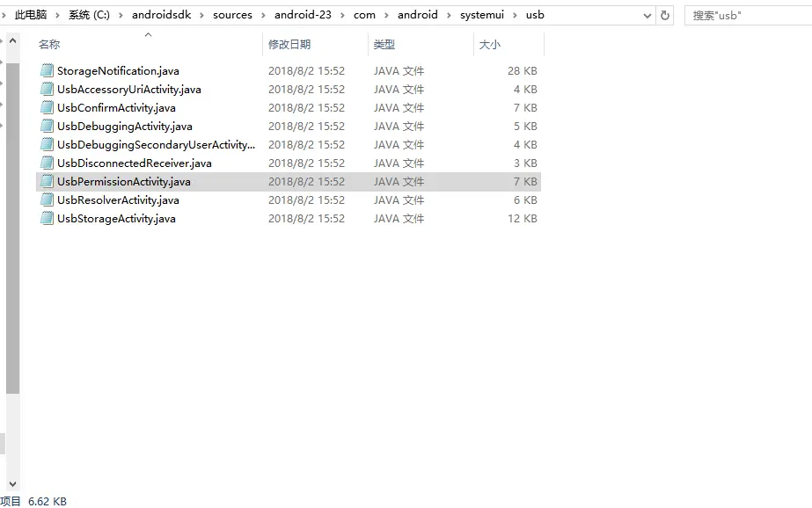
Task: Go to the com folder in breadcrumb
Action: click(x=364, y=15)
